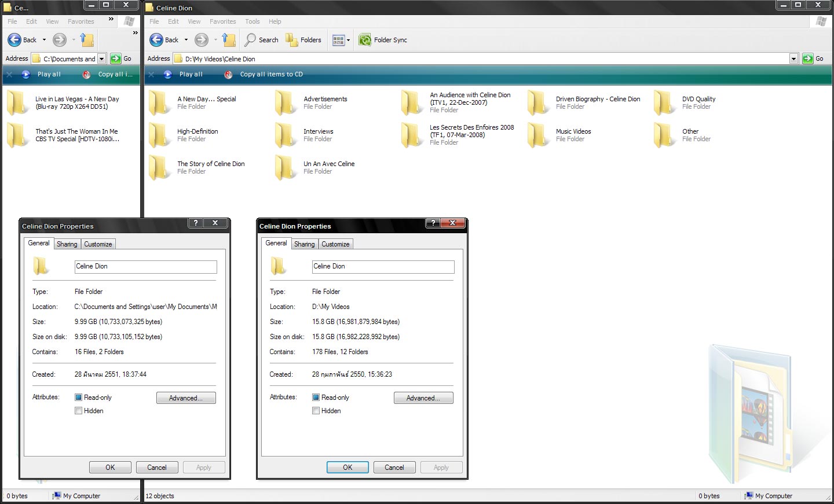Screen dimensions: 834x504
Task: Click Go button in D:\My Videos address bar
Action: click(x=814, y=58)
